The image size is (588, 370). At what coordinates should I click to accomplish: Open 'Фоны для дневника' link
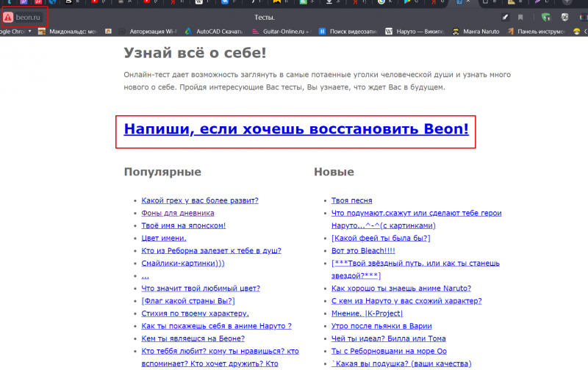178,213
